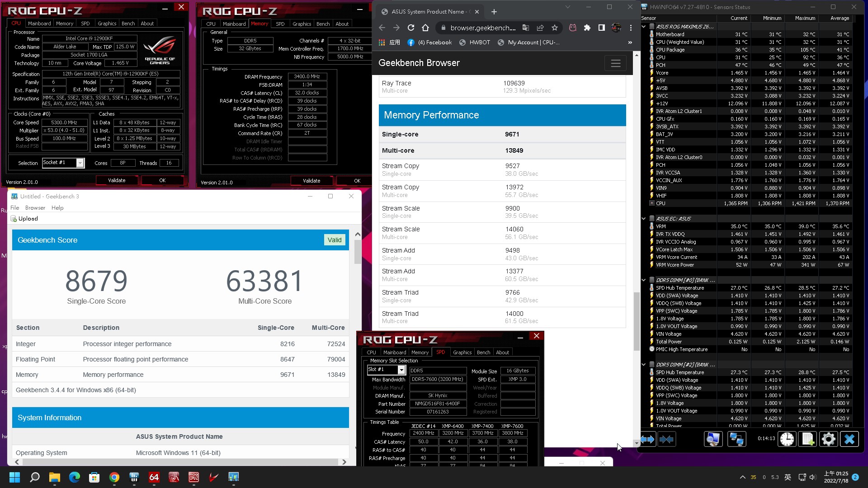The height and width of the screenshot is (488, 868).
Task: Select Graphics tab in CPU-Z SPD window
Action: (462, 352)
